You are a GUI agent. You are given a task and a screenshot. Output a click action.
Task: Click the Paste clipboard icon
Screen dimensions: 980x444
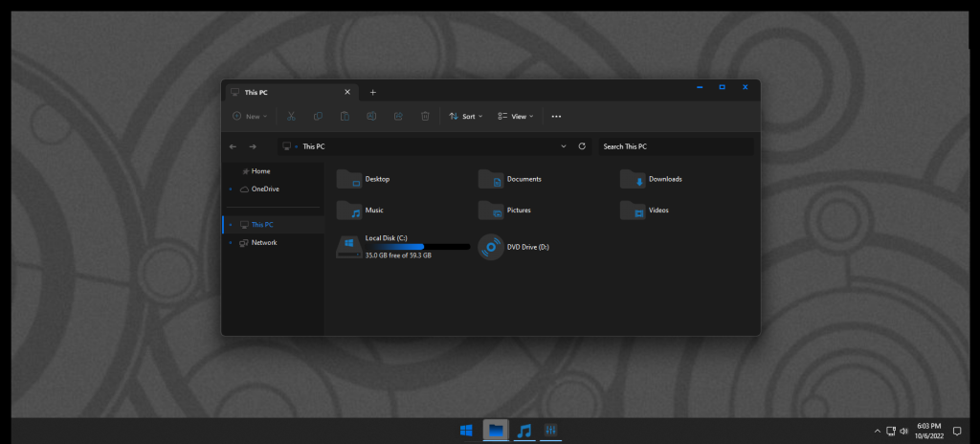click(345, 117)
